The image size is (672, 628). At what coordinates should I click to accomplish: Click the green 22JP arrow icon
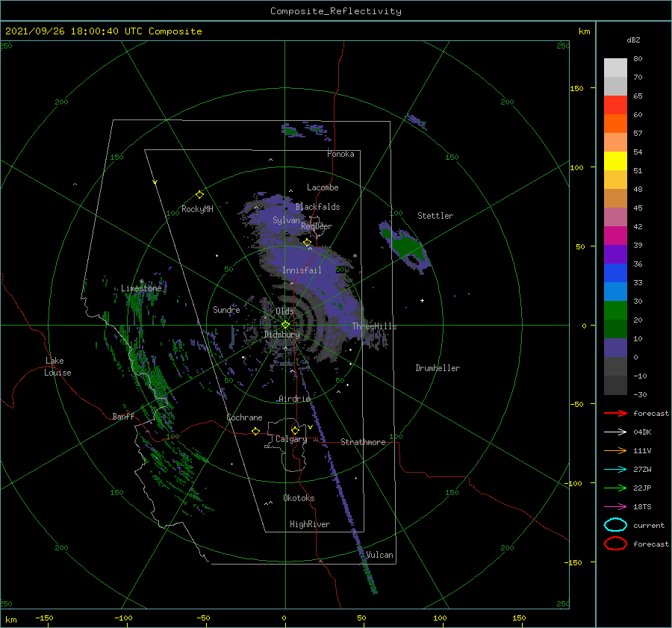point(615,488)
